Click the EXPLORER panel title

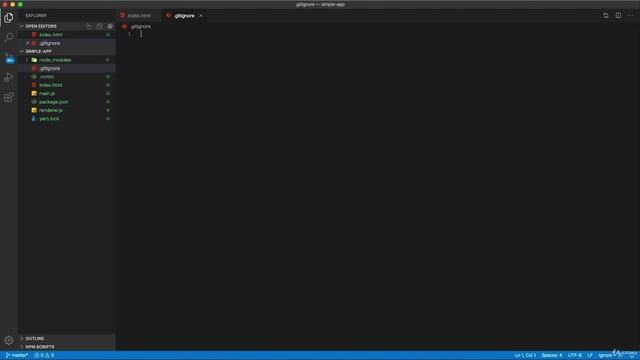[x=36, y=16]
